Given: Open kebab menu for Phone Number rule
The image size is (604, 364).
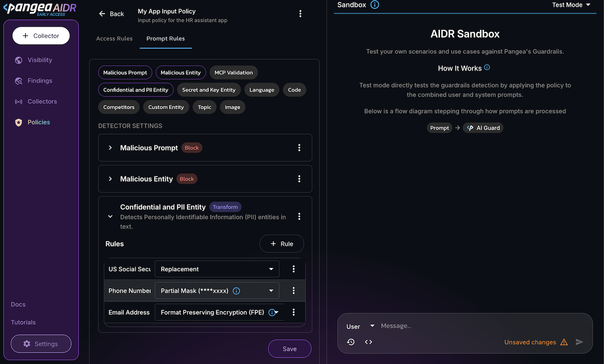Looking at the screenshot, I should (x=294, y=291).
